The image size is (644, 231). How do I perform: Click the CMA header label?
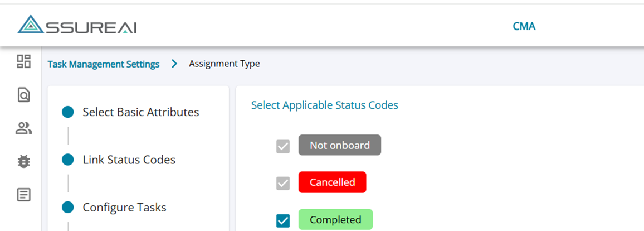524,26
